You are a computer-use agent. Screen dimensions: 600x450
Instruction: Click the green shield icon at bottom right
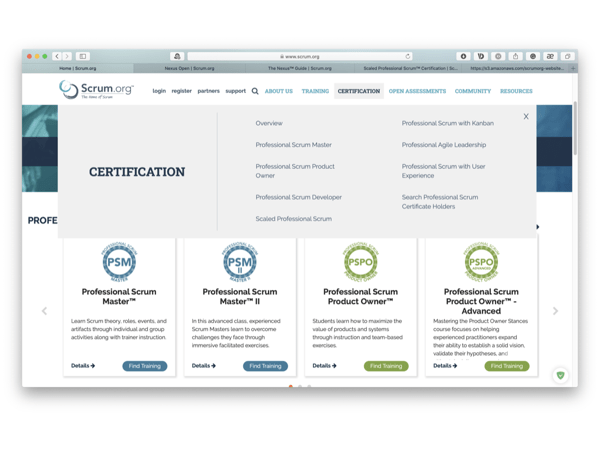(x=561, y=375)
